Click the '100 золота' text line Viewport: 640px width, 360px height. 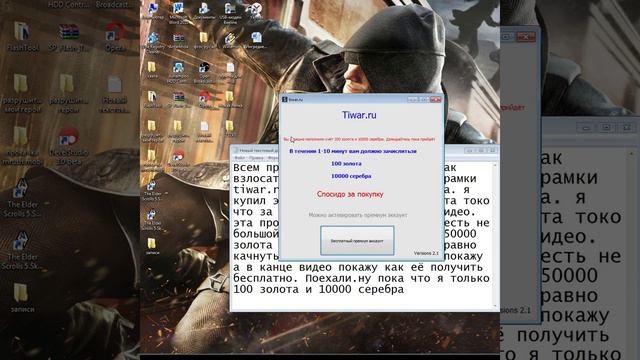tap(346, 164)
